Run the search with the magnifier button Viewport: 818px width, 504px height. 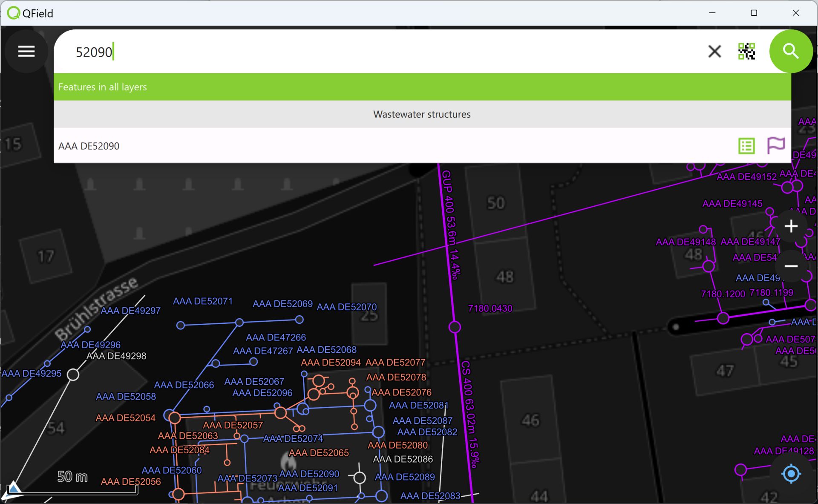click(790, 51)
